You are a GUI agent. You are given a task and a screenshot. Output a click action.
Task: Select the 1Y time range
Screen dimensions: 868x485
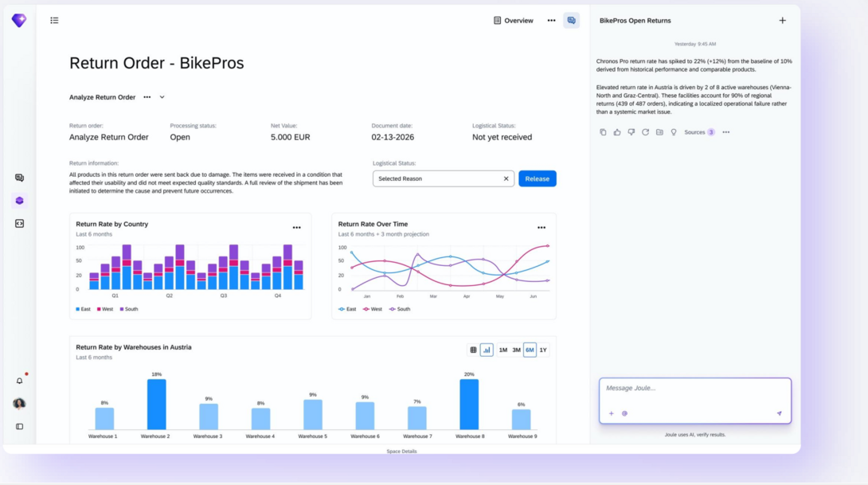543,350
